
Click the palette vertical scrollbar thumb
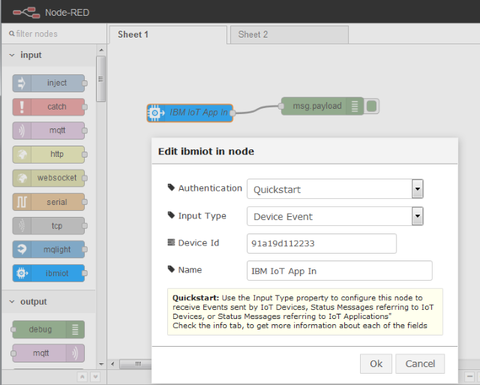(101, 79)
